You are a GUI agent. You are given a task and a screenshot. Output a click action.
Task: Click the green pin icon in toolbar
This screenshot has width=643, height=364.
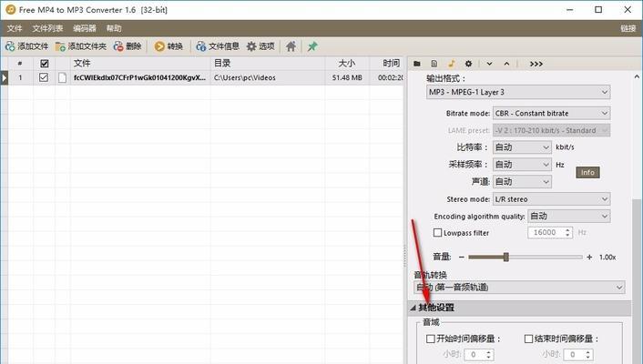point(312,46)
